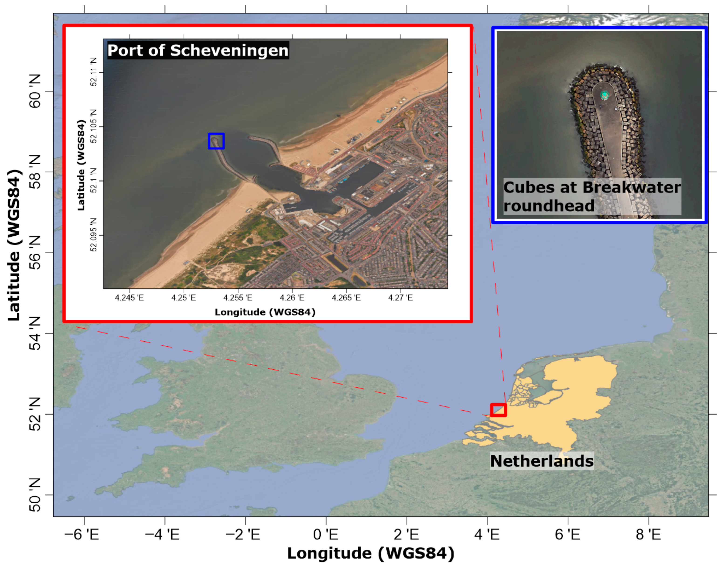Click the '8 °E' longitude tick label

pos(648,535)
